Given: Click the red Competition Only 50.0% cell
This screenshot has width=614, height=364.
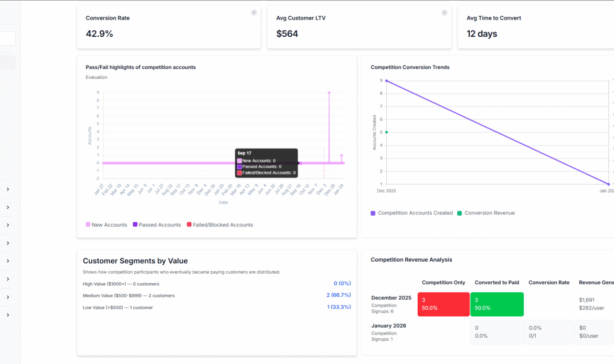Looking at the screenshot, I should 443,304.
